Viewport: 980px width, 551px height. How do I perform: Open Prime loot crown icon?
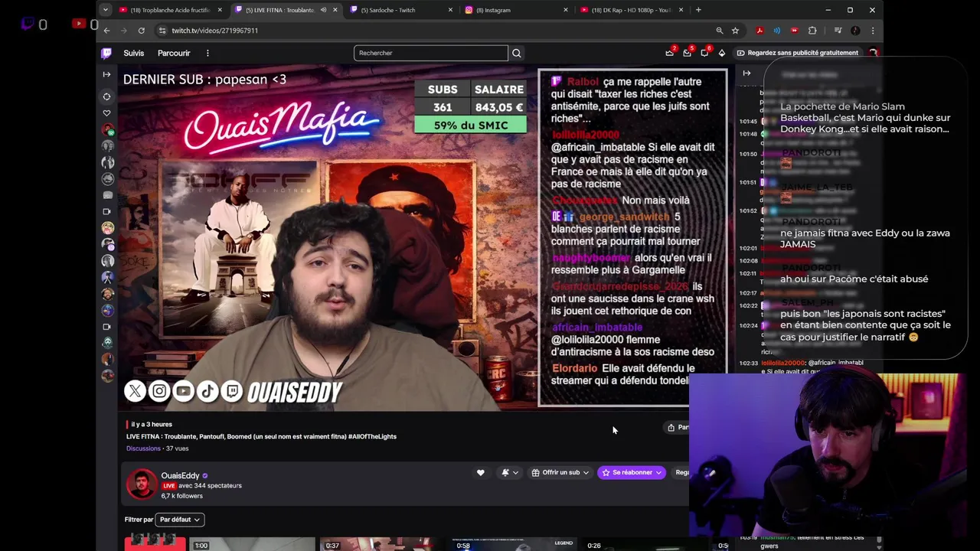pyautogui.click(x=670, y=53)
